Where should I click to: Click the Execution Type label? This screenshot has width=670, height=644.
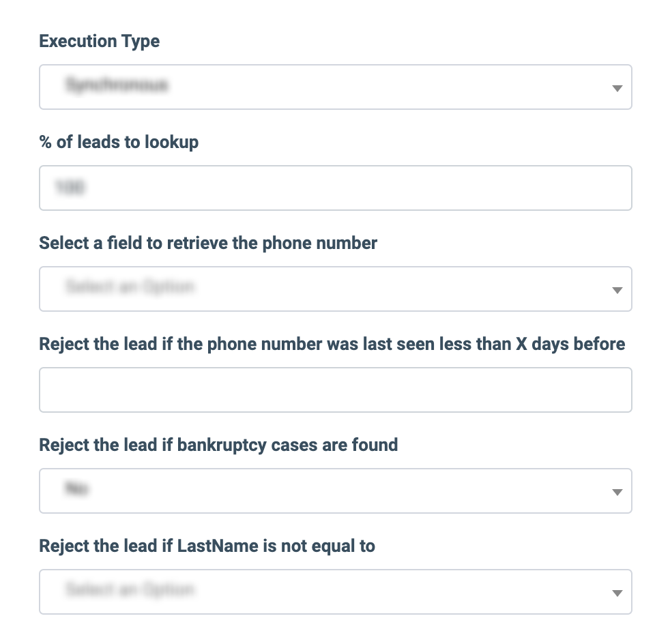click(100, 41)
